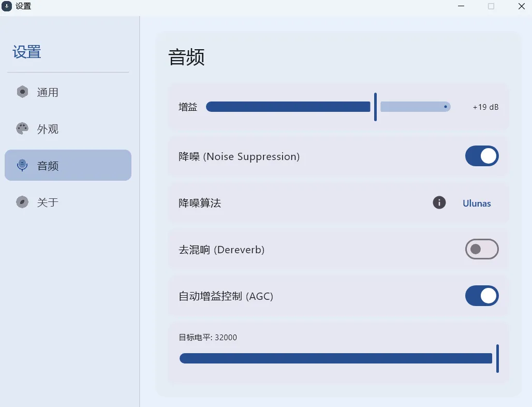Click the microphone icon beside 音频
The height and width of the screenshot is (407, 532).
tap(22, 165)
